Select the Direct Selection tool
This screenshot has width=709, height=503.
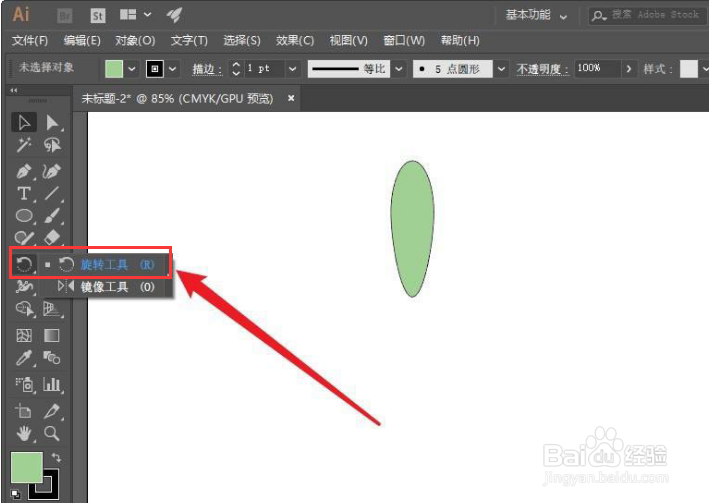click(52, 123)
